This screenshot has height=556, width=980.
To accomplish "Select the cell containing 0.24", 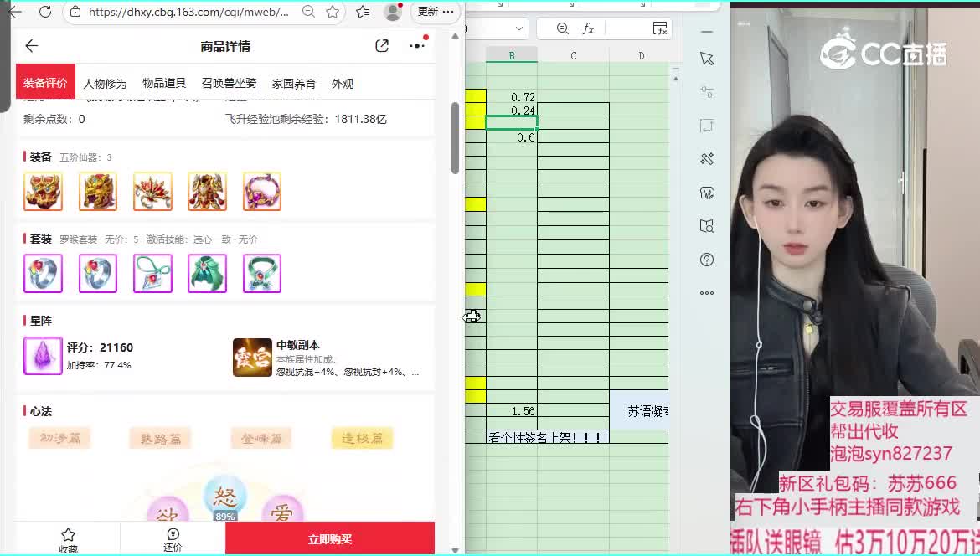I will [x=512, y=110].
